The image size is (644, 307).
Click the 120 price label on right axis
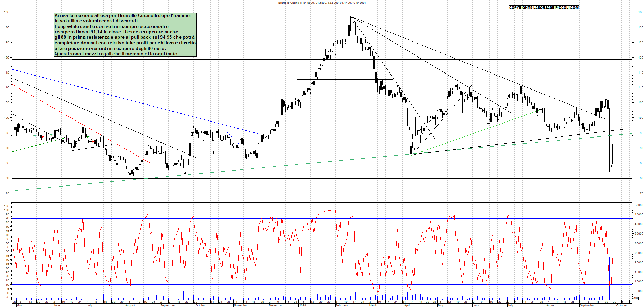[641, 58]
